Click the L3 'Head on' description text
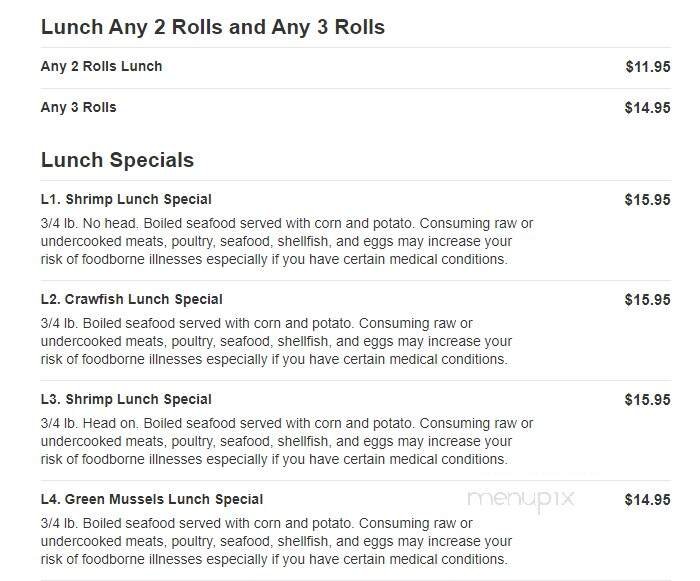 click(286, 441)
